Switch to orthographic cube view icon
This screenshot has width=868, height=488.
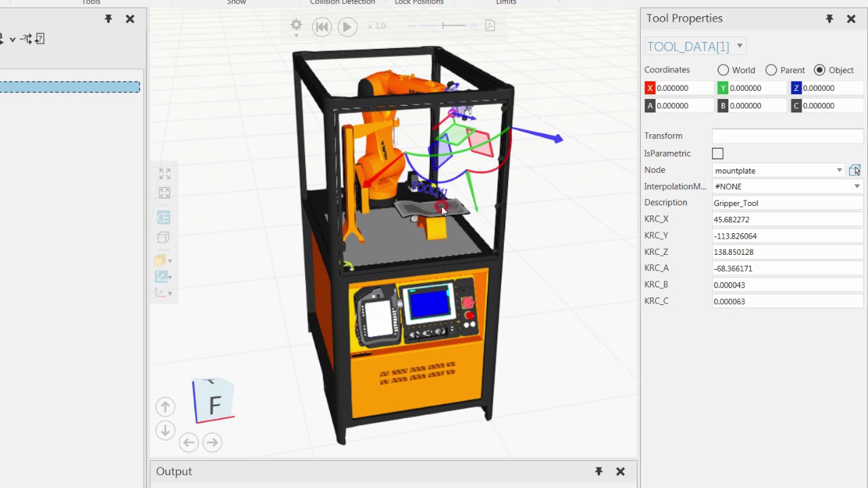(163, 237)
